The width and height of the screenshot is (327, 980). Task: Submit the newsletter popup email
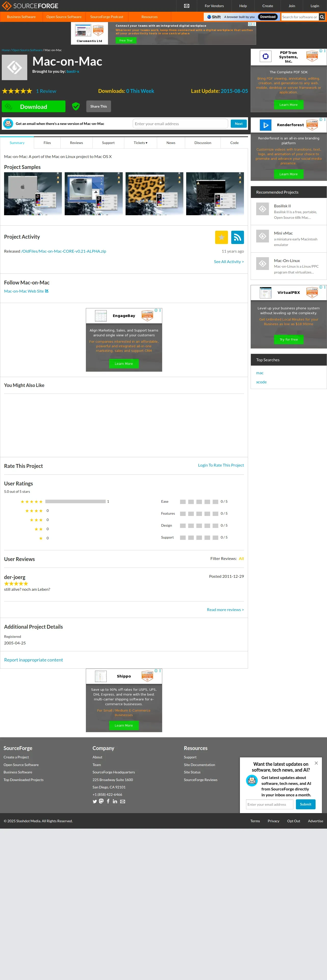point(306,804)
